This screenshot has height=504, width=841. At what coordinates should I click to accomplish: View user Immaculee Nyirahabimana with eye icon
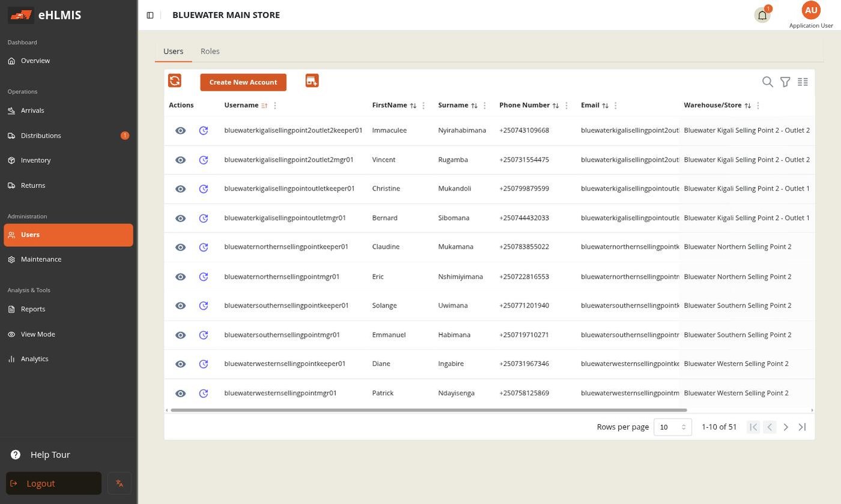pos(180,130)
